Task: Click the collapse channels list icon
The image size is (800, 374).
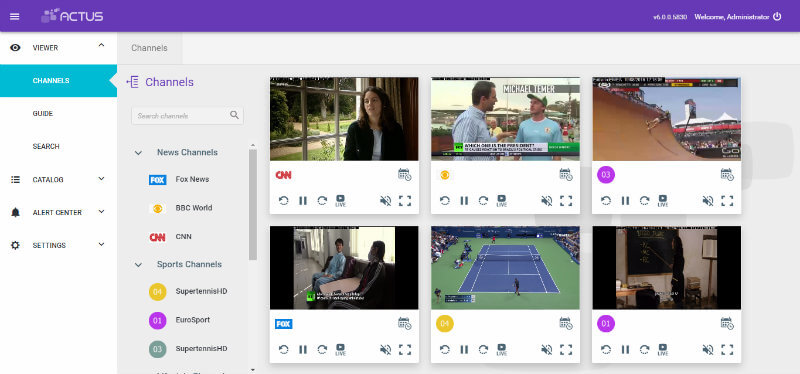Action: point(133,82)
